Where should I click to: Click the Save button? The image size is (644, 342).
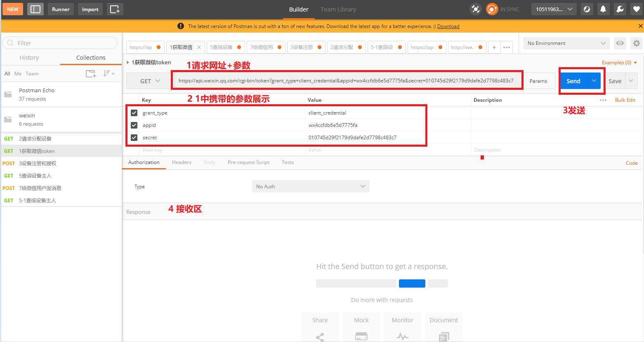[615, 81]
